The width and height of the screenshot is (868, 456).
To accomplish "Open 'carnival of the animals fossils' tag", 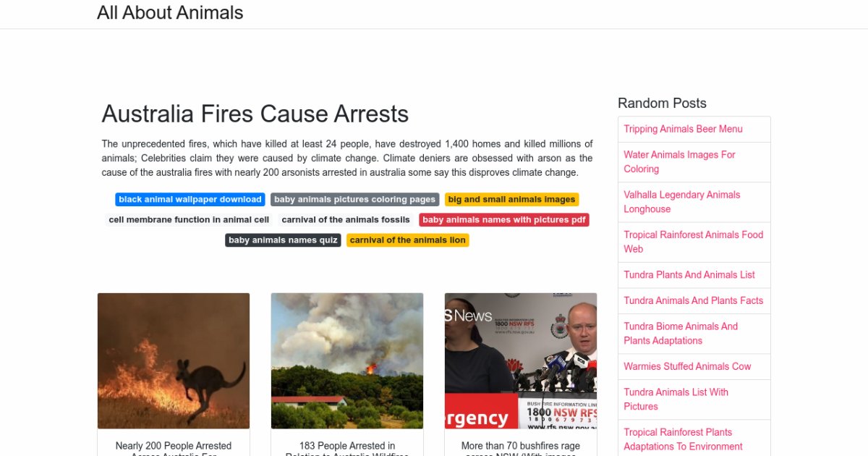I will [x=346, y=220].
